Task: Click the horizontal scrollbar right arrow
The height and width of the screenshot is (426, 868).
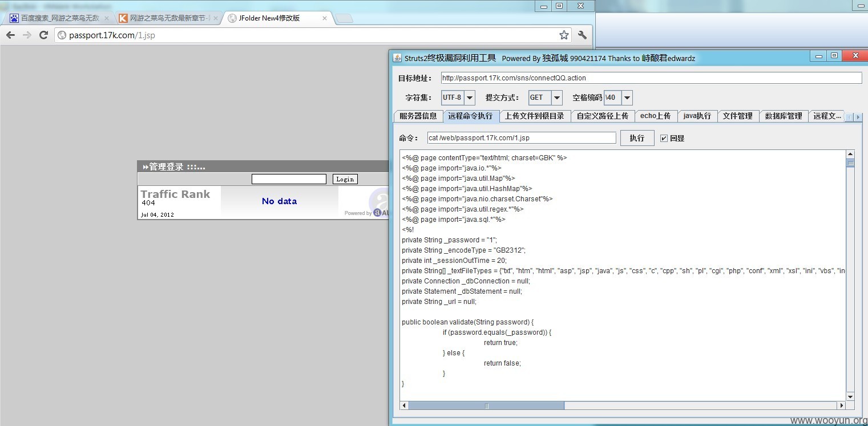Action: (841, 405)
